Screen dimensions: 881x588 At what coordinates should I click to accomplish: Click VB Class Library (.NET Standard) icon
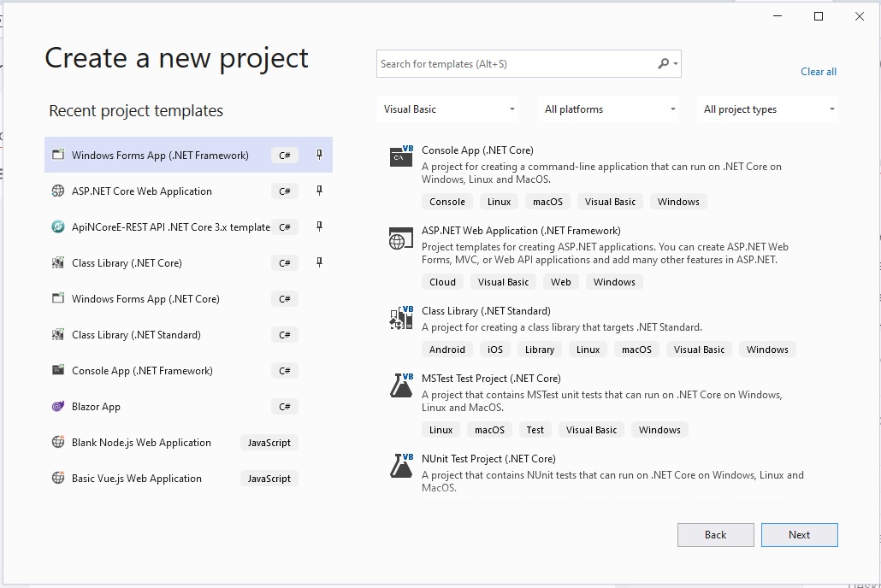point(401,318)
